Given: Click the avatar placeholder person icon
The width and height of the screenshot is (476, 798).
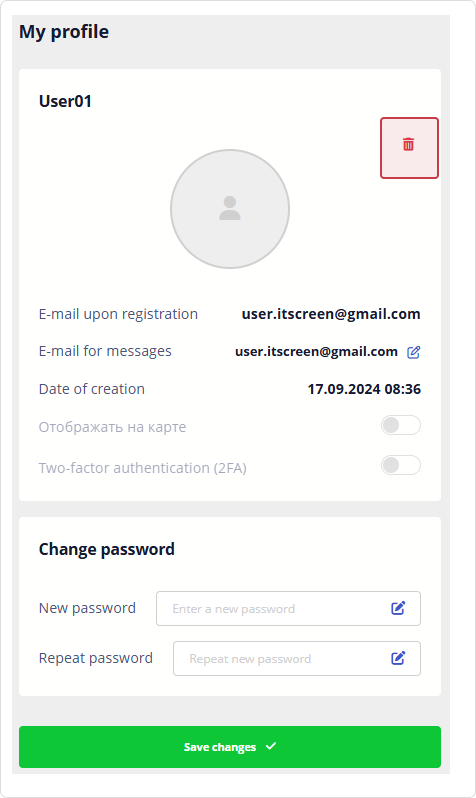Looking at the screenshot, I should 230,208.
